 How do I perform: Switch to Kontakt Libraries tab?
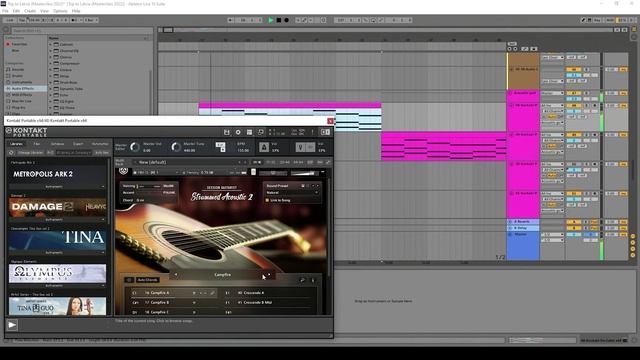pos(16,144)
